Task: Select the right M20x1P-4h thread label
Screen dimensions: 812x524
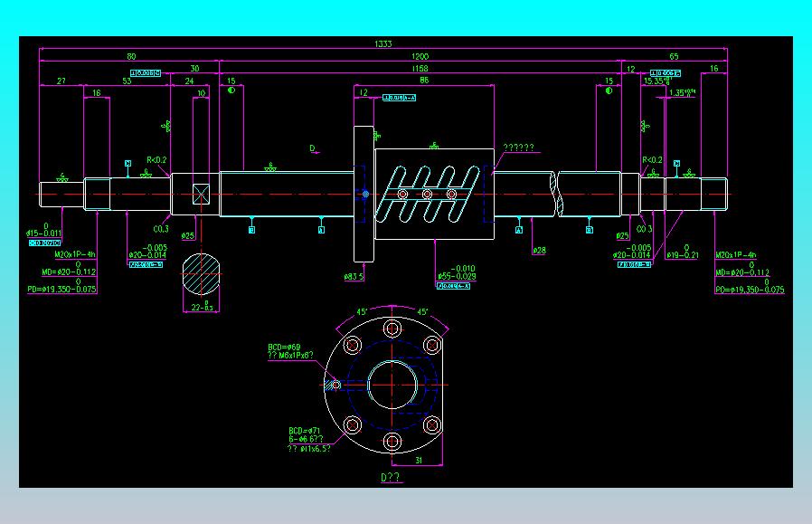Action: 736,255
